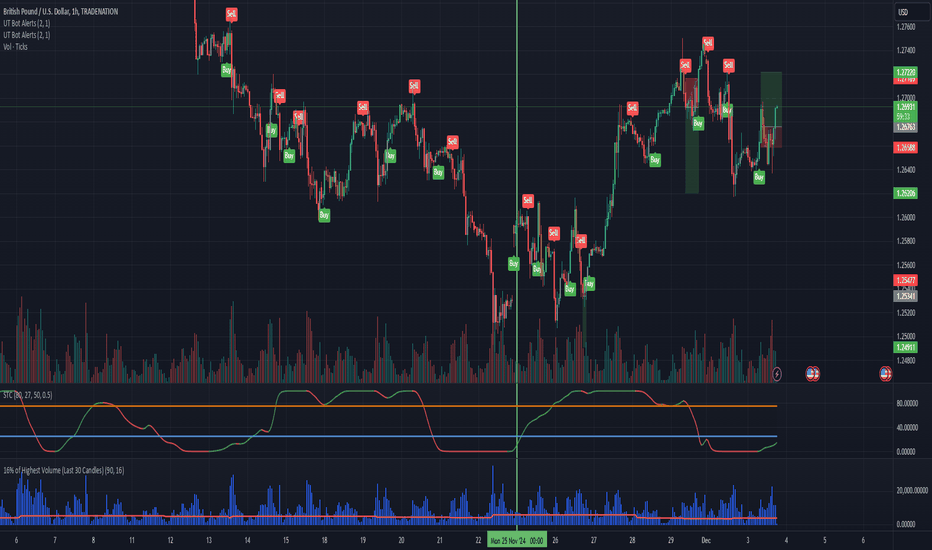
Task: Select the UT Bot Alerts legend directly below the symbol title
Action: point(27,23)
